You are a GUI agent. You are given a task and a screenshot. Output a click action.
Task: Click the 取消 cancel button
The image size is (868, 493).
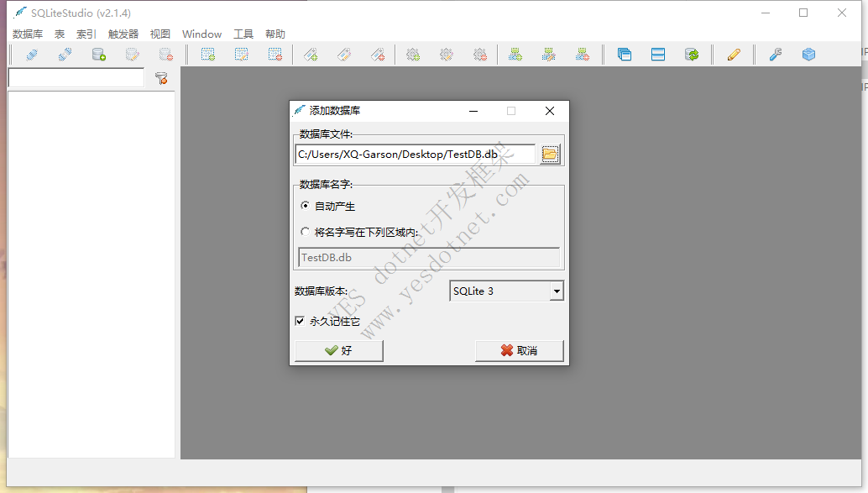(x=520, y=350)
